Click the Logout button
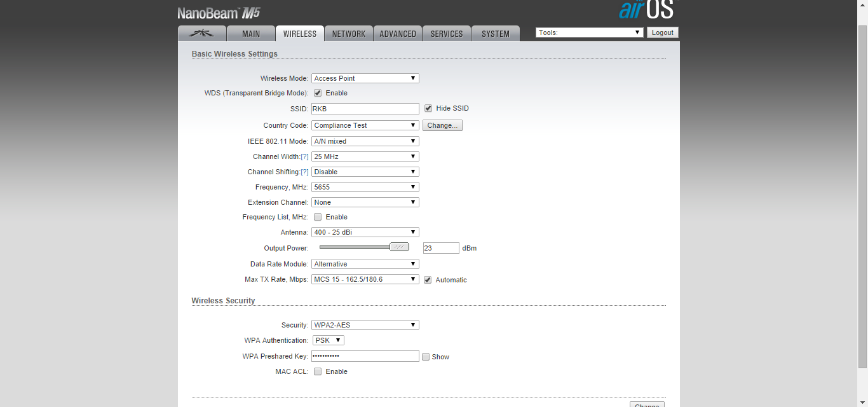 (662, 32)
